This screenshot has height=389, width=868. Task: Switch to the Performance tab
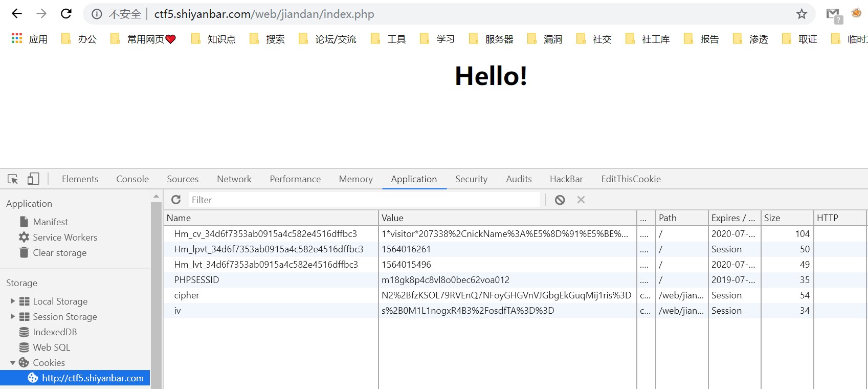(295, 179)
